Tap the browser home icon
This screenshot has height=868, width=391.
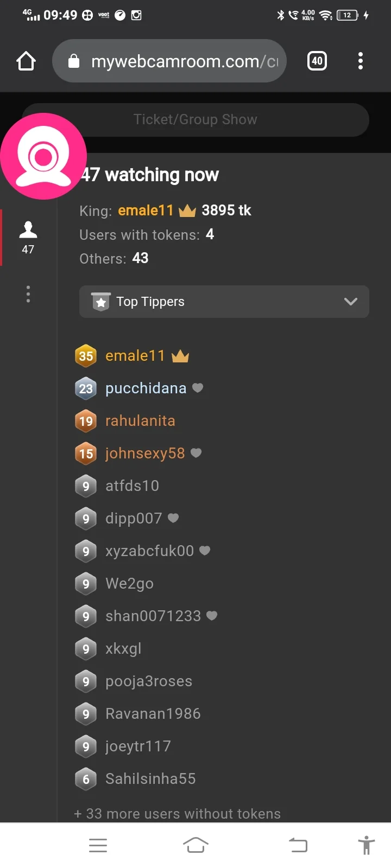point(26,61)
